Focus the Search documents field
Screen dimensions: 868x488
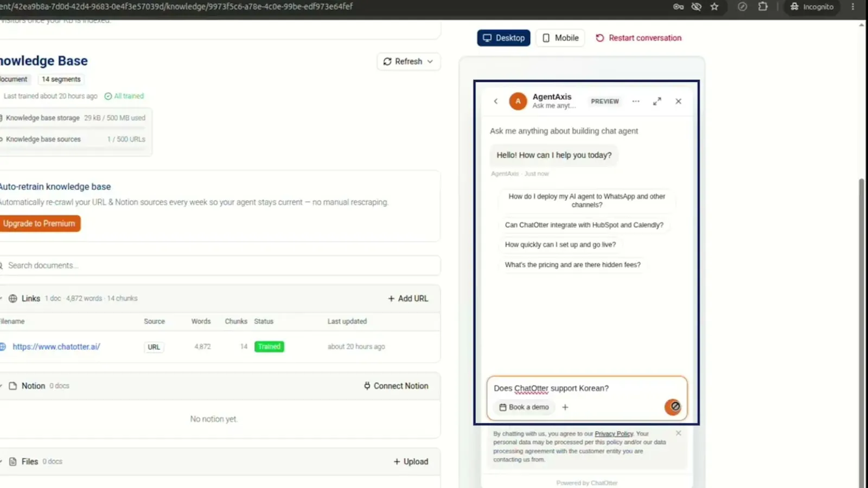coord(220,266)
